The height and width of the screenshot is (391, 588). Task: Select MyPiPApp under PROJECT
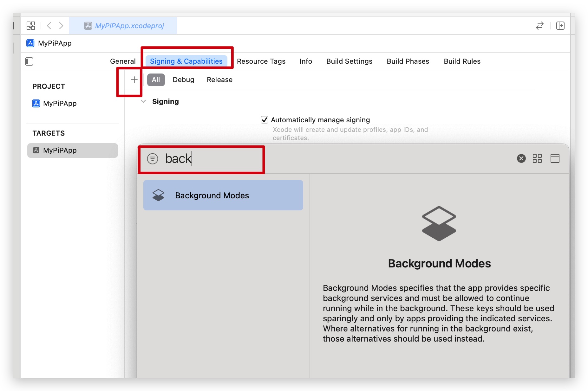[x=55, y=104]
